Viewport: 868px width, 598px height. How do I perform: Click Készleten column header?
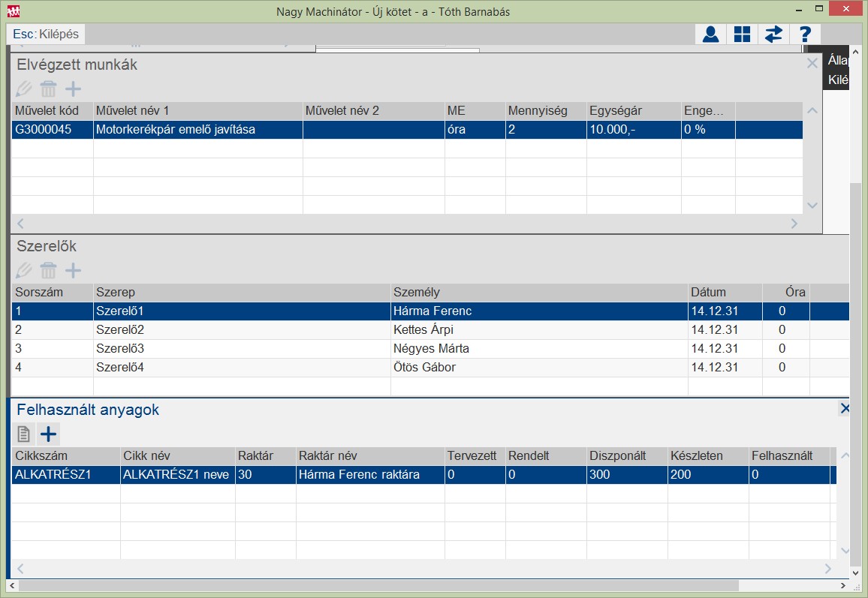coord(708,456)
